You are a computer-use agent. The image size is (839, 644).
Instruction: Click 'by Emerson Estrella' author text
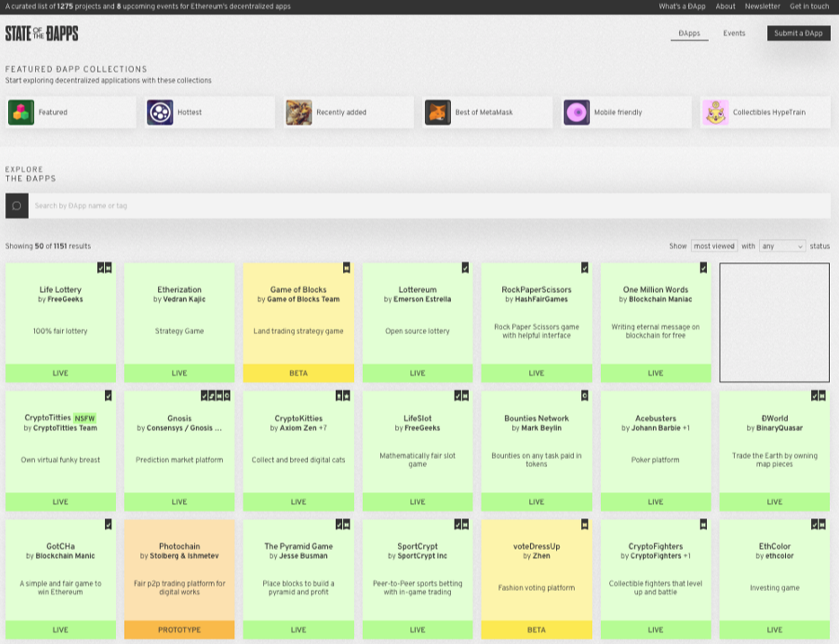(x=418, y=299)
